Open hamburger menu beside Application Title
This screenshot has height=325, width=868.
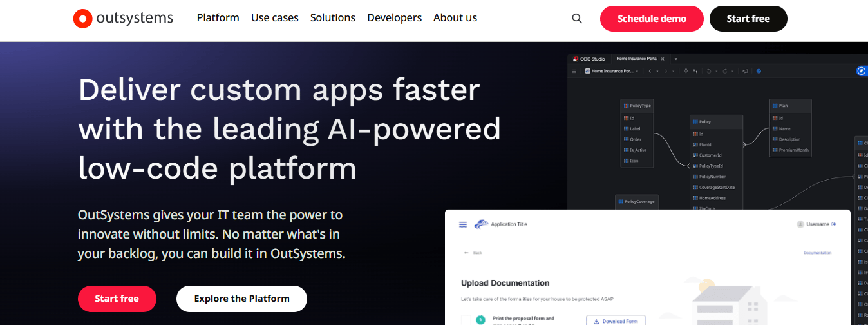click(463, 224)
